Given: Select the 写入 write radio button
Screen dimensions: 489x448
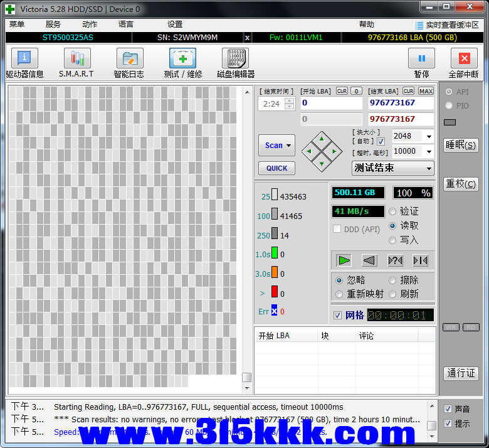Looking at the screenshot, I should [392, 240].
